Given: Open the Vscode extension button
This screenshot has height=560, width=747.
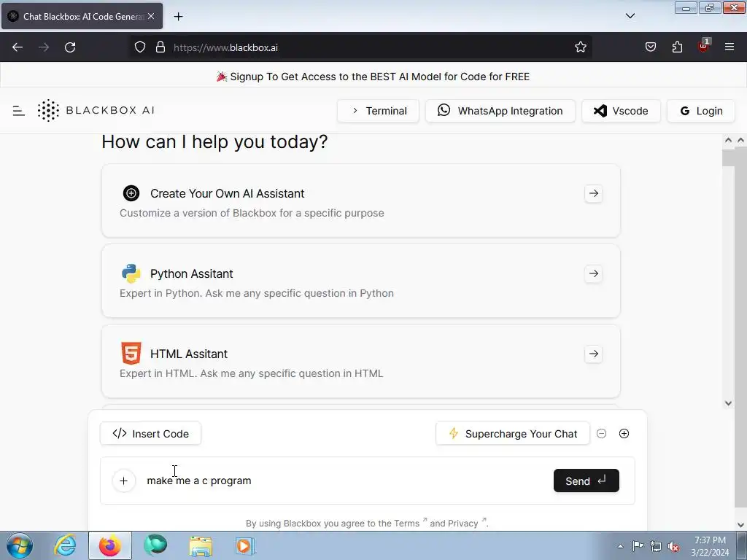Looking at the screenshot, I should click(x=621, y=111).
